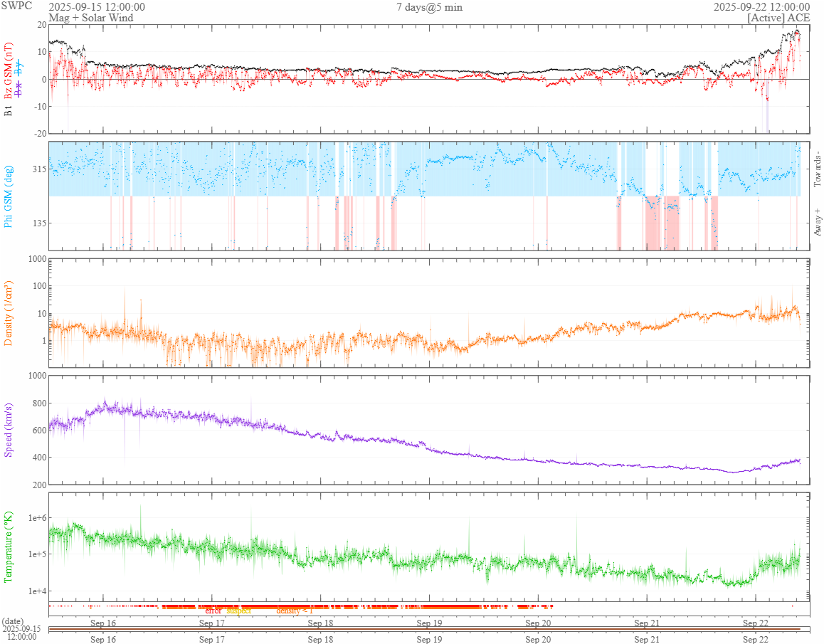The image size is (824, 644).
Task: Click the 1e+5 temperature tick
Action: (37, 554)
